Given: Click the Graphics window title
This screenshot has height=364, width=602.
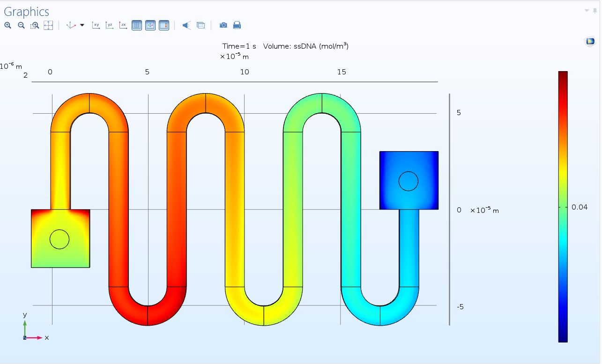Looking at the screenshot, I should [x=26, y=12].
